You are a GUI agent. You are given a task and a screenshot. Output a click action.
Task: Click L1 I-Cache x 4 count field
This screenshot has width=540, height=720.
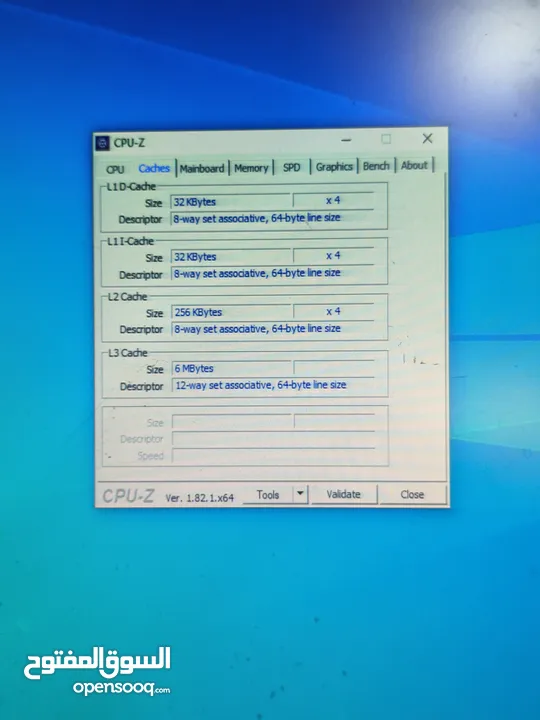(333, 256)
